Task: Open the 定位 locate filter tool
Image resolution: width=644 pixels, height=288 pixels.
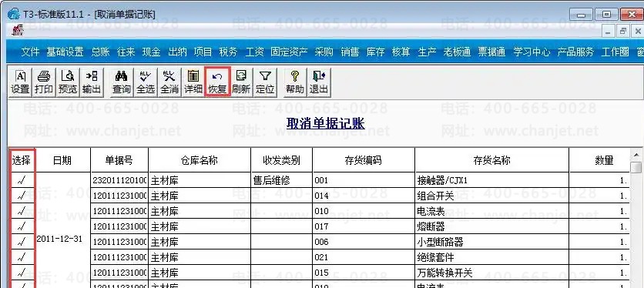Action: pos(265,82)
